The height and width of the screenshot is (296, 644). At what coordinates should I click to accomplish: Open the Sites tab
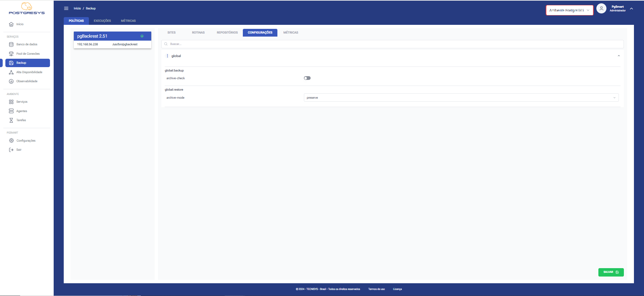[x=171, y=33]
